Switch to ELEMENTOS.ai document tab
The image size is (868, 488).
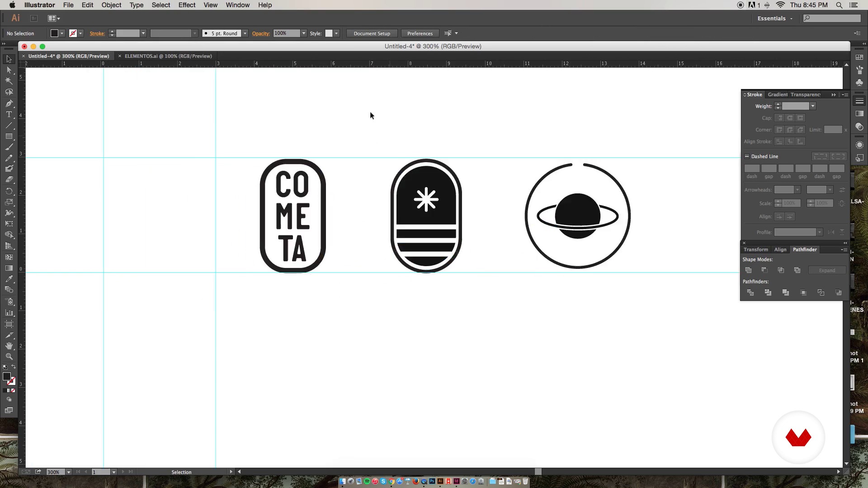click(x=168, y=56)
